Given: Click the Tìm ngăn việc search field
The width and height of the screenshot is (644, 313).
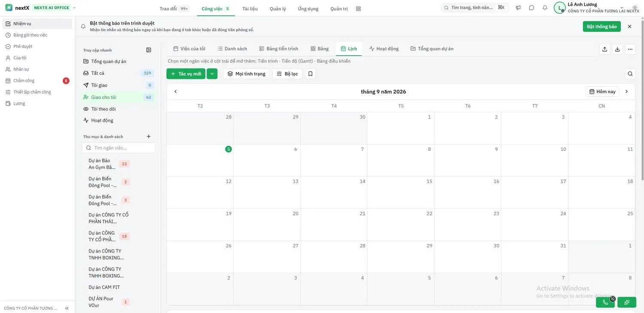Looking at the screenshot, I should (x=118, y=147).
